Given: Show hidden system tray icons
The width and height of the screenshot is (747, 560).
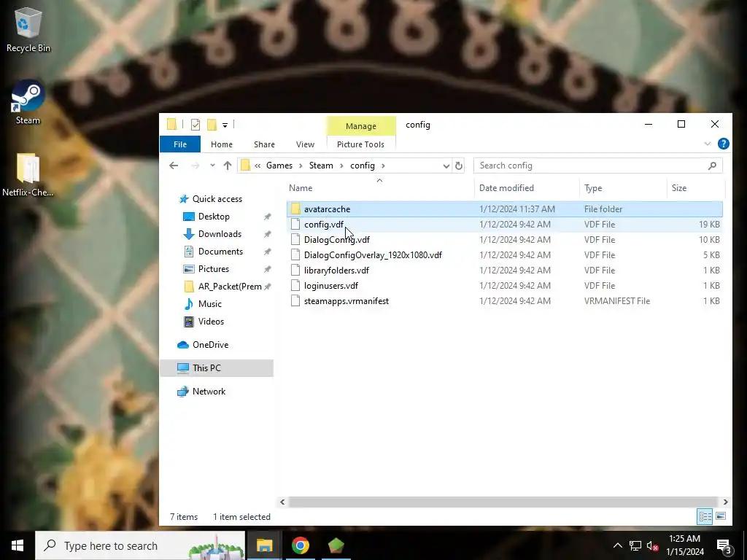Looking at the screenshot, I should click(617, 545).
